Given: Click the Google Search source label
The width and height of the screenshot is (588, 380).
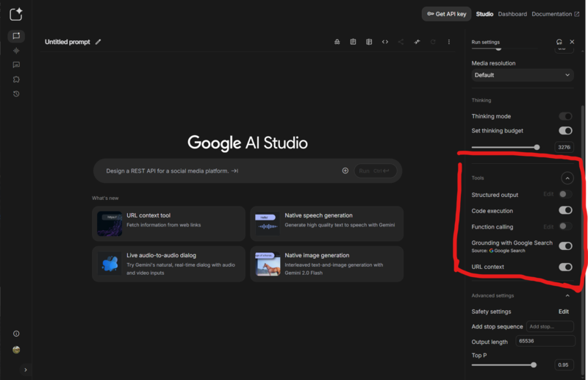Looking at the screenshot, I should (507, 251).
